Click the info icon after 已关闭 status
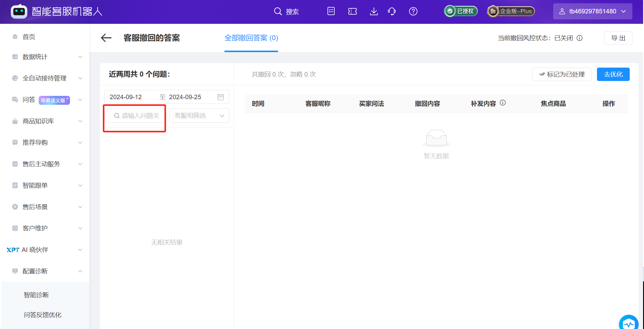The image size is (644, 329). click(x=580, y=38)
